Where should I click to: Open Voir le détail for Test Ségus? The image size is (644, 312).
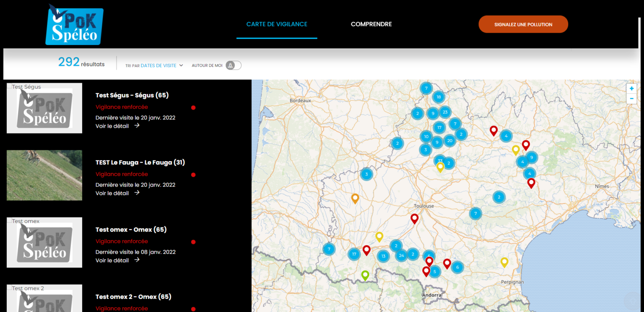click(117, 126)
